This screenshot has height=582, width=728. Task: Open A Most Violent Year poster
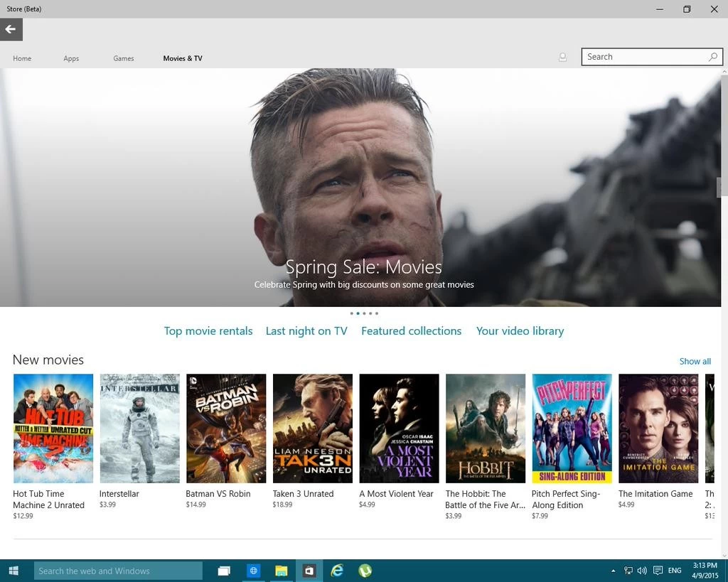click(399, 429)
